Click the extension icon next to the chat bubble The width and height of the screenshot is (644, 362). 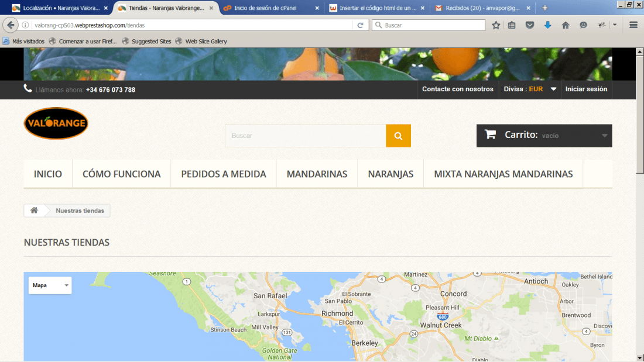[x=602, y=25]
